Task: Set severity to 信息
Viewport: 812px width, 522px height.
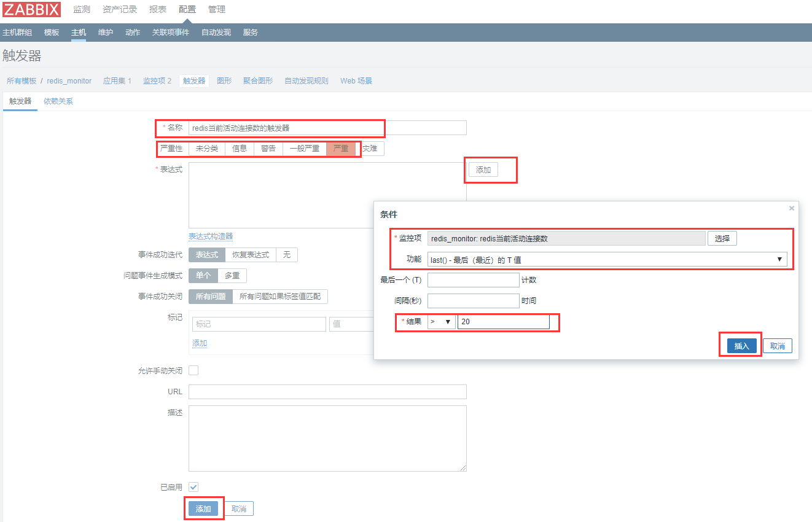Action: pyautogui.click(x=240, y=149)
